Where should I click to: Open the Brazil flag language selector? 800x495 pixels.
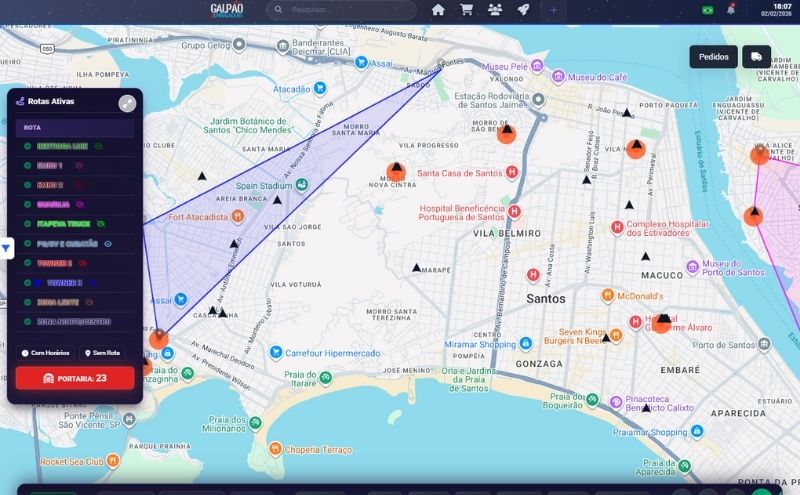(708, 10)
